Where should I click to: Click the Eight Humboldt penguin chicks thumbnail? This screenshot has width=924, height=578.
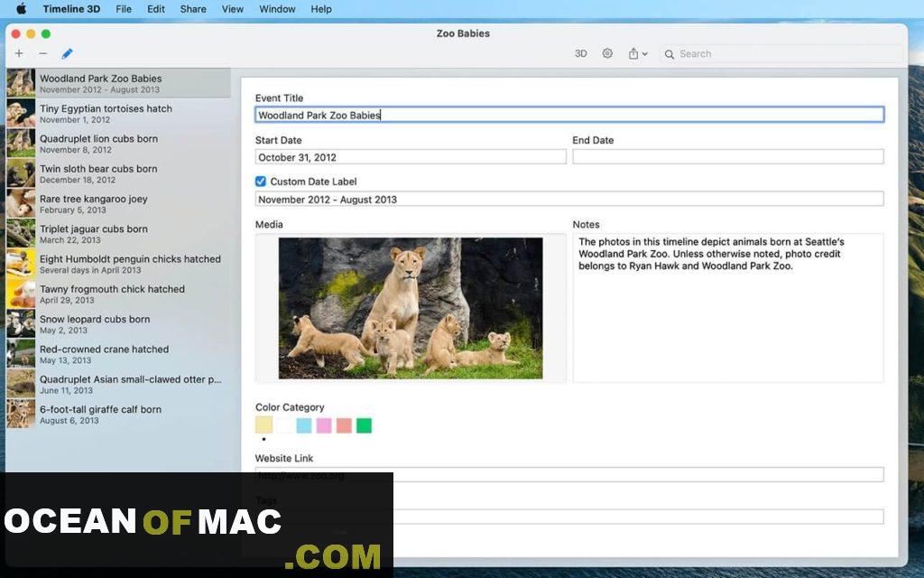(22, 264)
